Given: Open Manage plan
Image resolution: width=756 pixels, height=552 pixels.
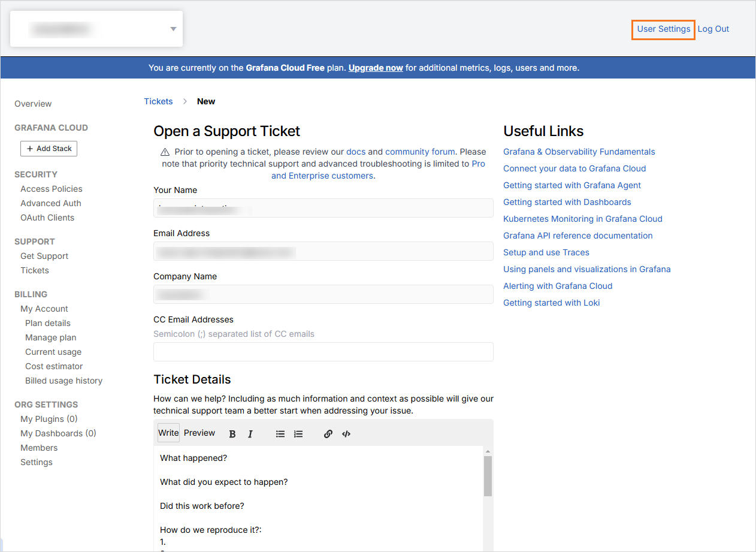Looking at the screenshot, I should click(51, 337).
